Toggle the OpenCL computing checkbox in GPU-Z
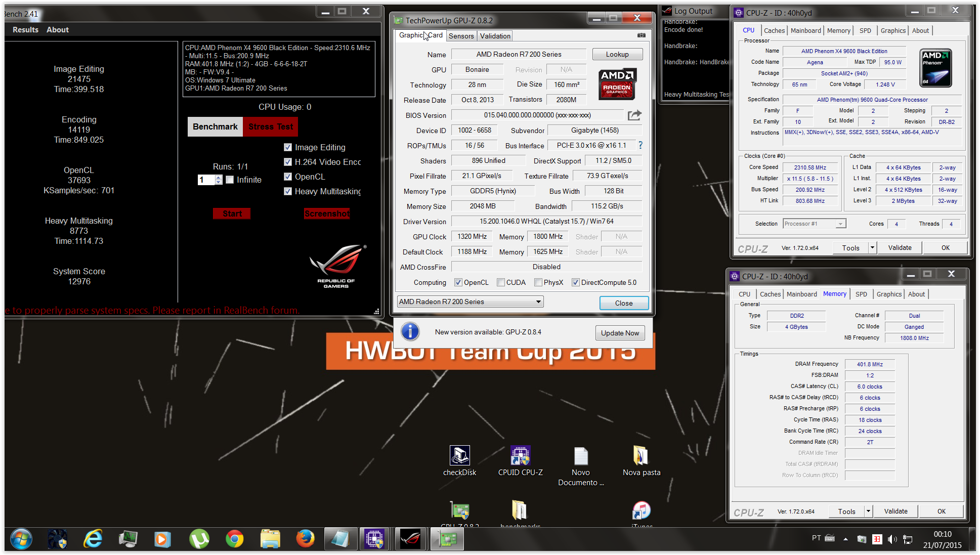980x555 pixels. click(458, 282)
